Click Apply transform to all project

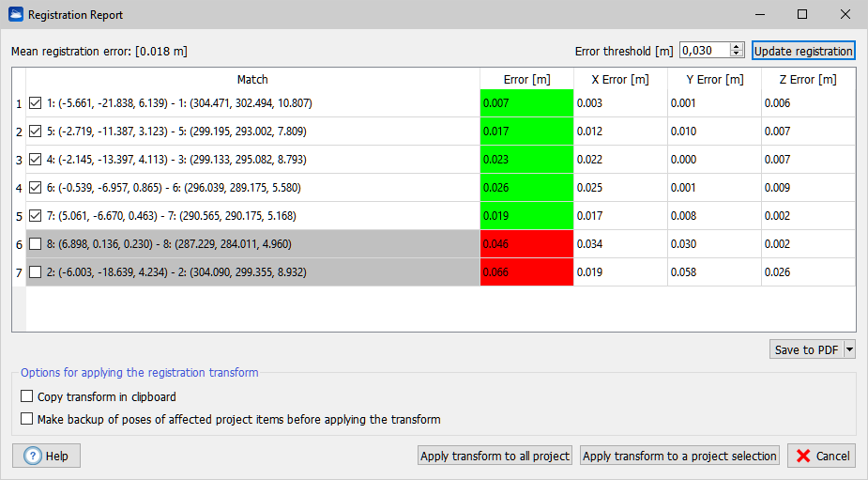tap(495, 456)
